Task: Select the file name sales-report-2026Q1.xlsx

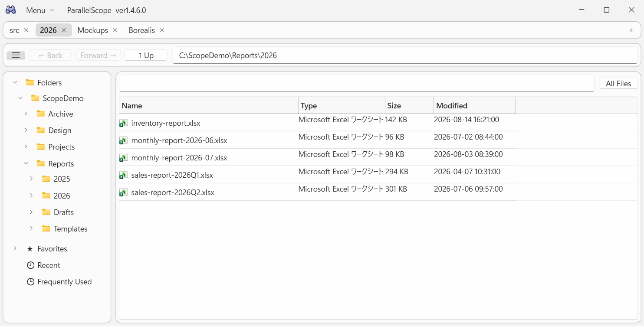Action: [172, 175]
